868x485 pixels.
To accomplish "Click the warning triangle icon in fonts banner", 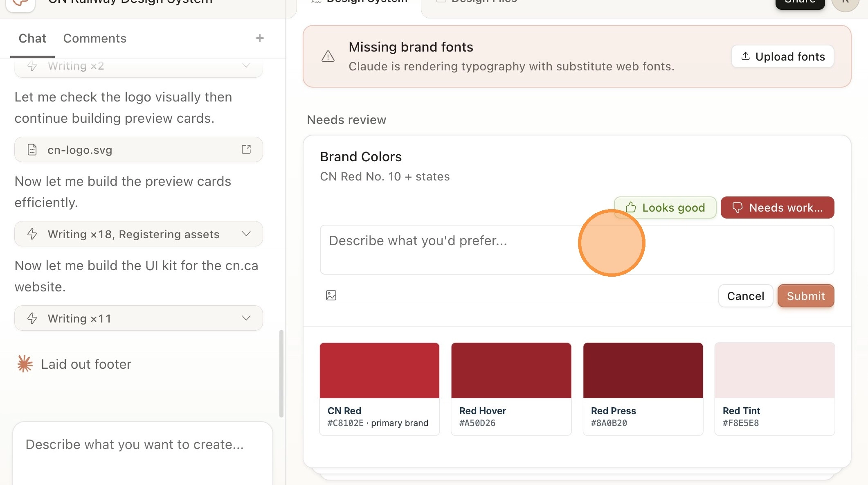I will point(328,56).
